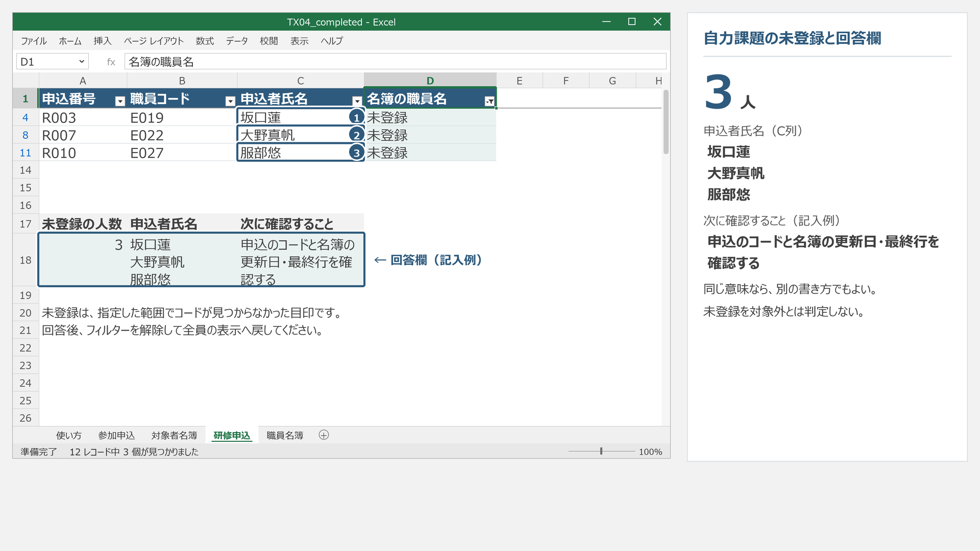
Task: Switch to the 職員名簿 sheet tab
Action: [285, 435]
